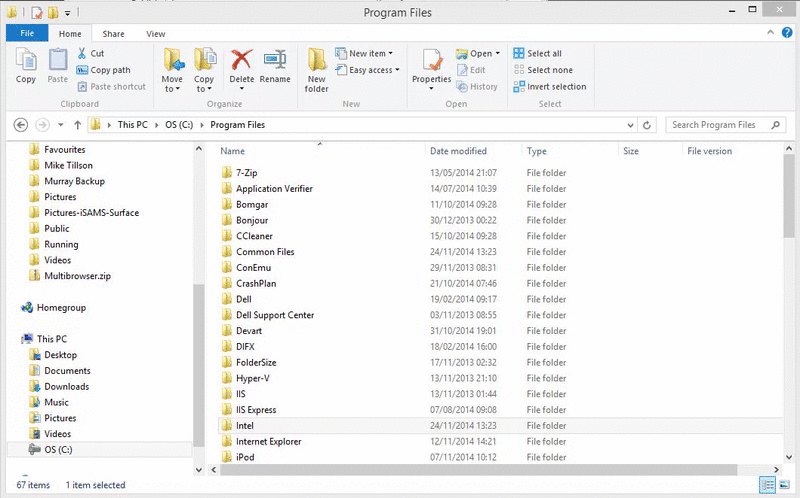Rename the selected folder
Viewport: 800px width, 498px height.
(275, 65)
